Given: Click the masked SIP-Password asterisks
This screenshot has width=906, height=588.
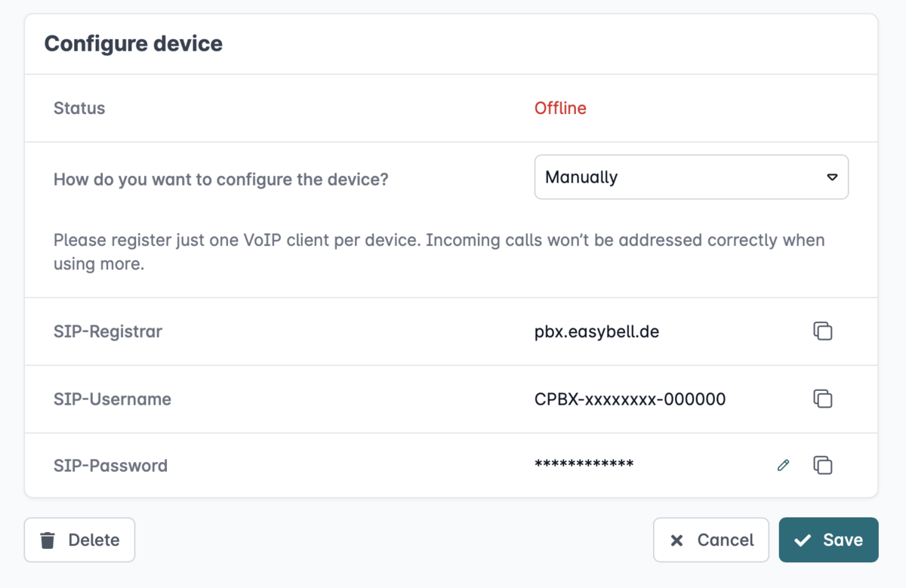Looking at the screenshot, I should pyautogui.click(x=584, y=464).
